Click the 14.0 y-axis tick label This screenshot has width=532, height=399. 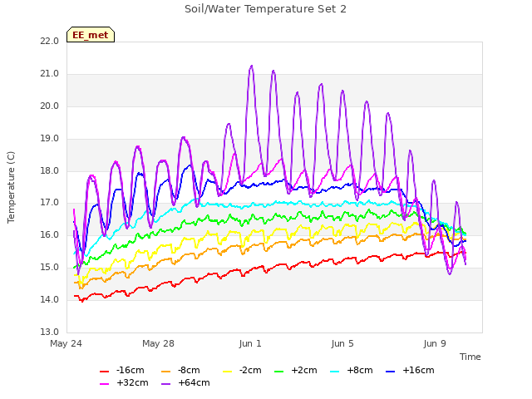49,299
